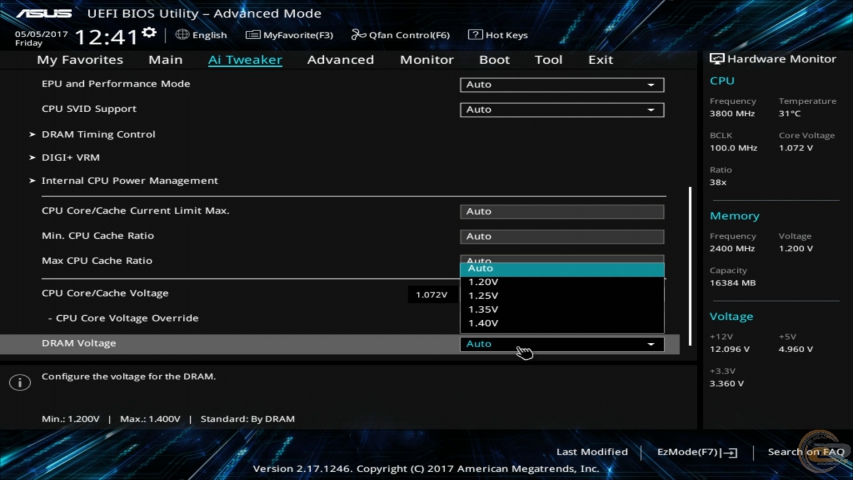853x480 pixels.
Task: Choose 1.35V in the voltage list
Action: click(x=562, y=309)
